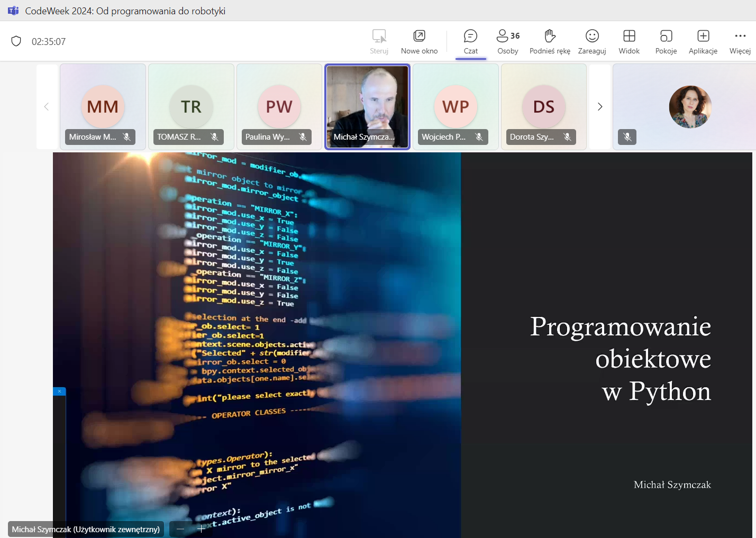Viewport: 756px width, 538px height.
Task: Click muted mic icon on TOMASZ's tile
Action: [215, 137]
